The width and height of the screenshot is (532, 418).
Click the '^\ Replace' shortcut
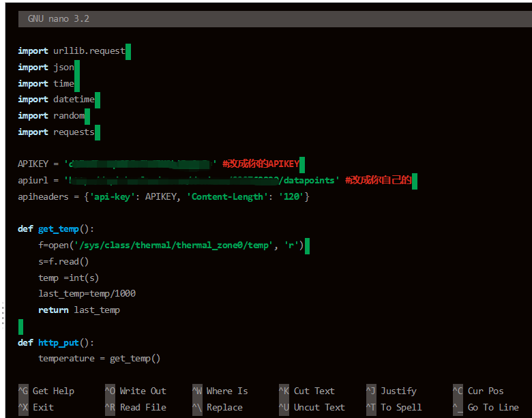click(218, 408)
